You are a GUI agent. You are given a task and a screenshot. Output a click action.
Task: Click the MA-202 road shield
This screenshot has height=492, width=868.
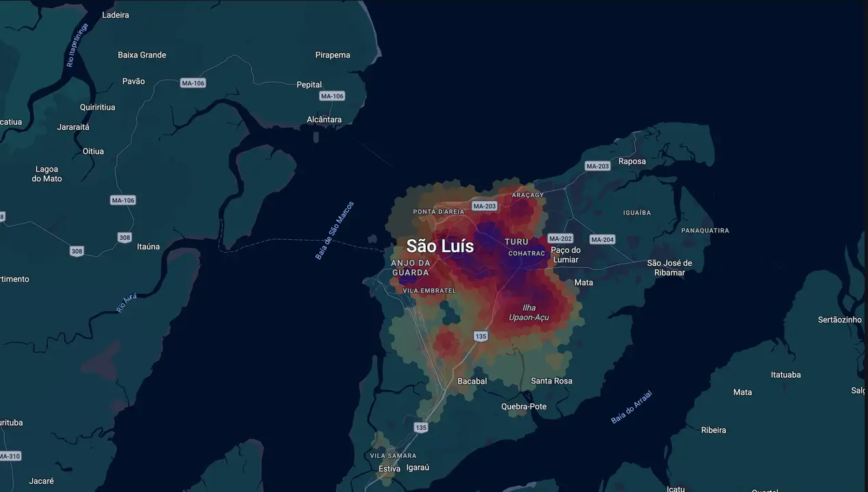(560, 238)
